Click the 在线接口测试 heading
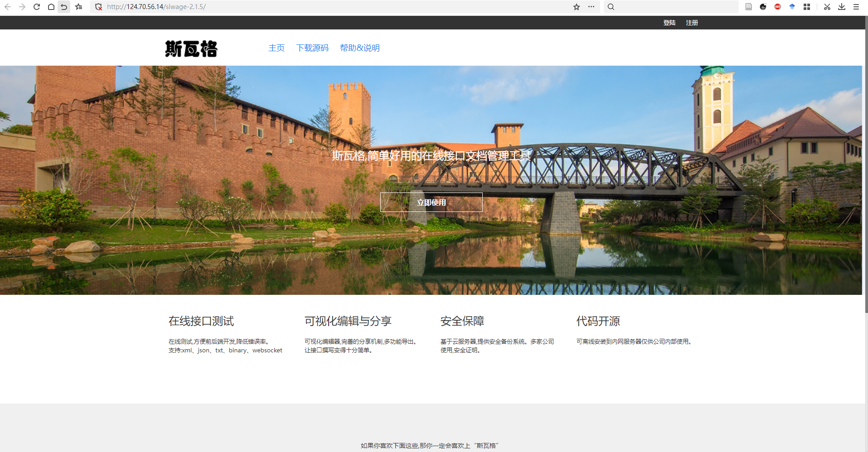Viewport: 868px width, 452px height. 201,321
